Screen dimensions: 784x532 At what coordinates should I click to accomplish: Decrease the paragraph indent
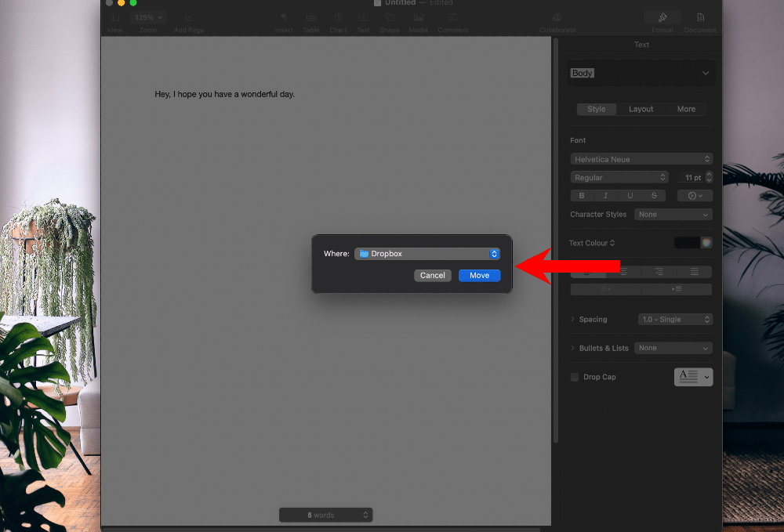click(x=605, y=289)
